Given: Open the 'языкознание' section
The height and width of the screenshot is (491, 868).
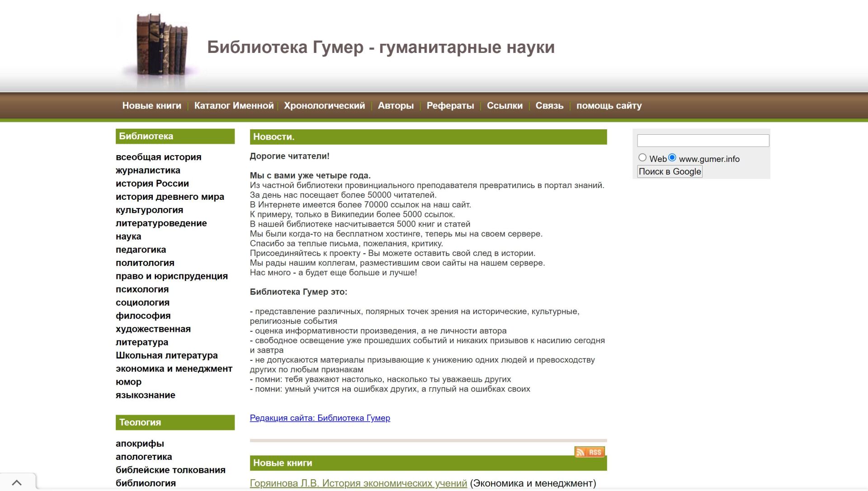Looking at the screenshot, I should tap(145, 395).
